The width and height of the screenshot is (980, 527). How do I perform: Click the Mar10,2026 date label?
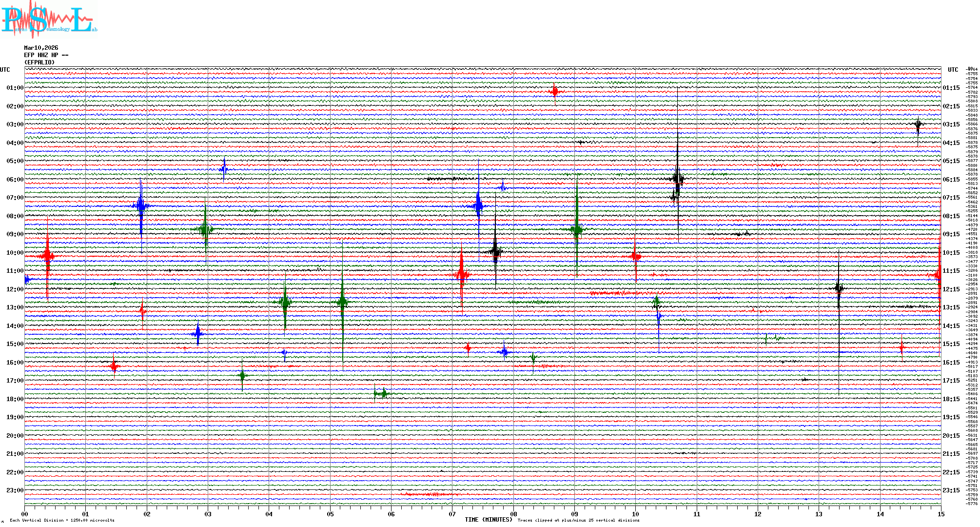tap(41, 48)
